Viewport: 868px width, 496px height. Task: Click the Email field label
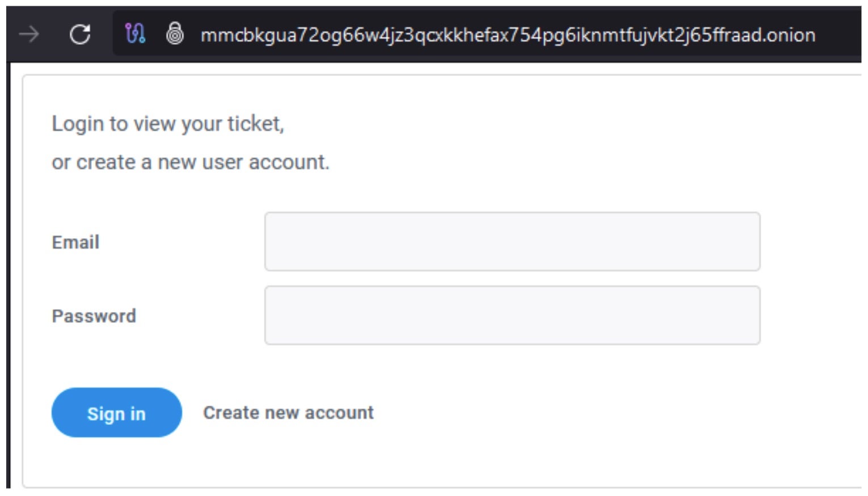(75, 242)
